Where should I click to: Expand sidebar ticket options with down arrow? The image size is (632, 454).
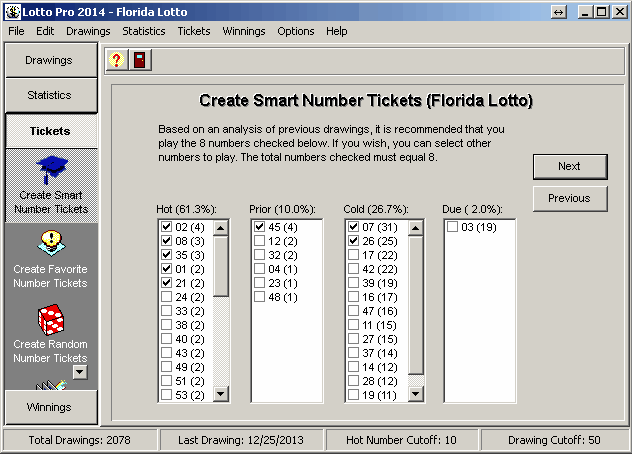[80, 372]
